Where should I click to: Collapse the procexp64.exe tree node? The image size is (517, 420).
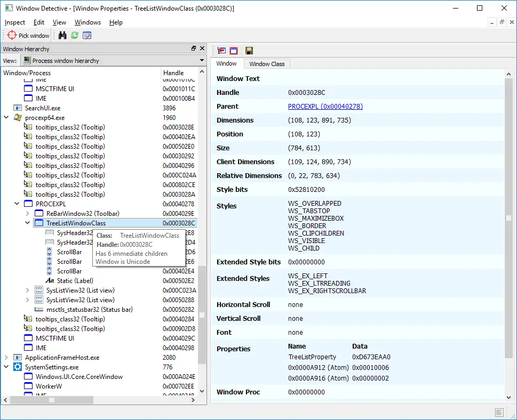pyautogui.click(x=6, y=118)
